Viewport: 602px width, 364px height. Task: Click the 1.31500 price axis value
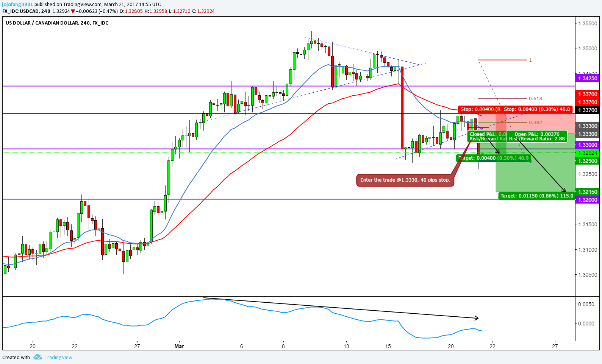click(588, 224)
